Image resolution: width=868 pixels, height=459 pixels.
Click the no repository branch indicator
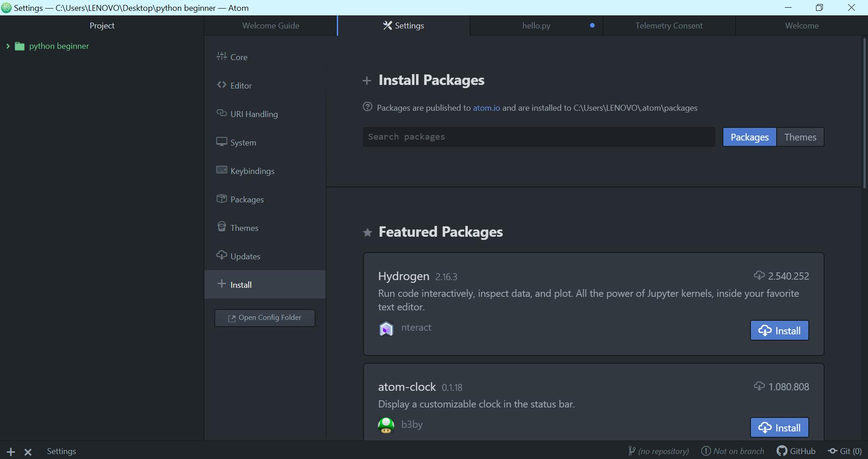point(659,451)
